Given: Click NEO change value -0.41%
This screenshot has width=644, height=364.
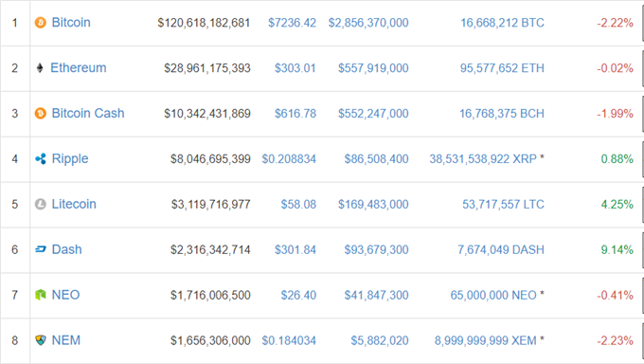Looking at the screenshot, I should (x=615, y=296).
